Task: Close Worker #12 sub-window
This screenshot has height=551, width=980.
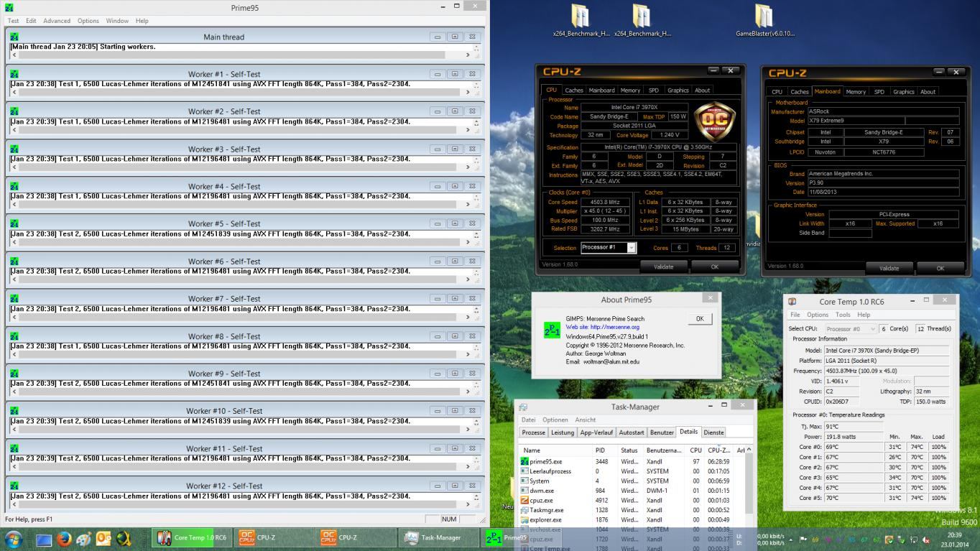Action: point(472,486)
